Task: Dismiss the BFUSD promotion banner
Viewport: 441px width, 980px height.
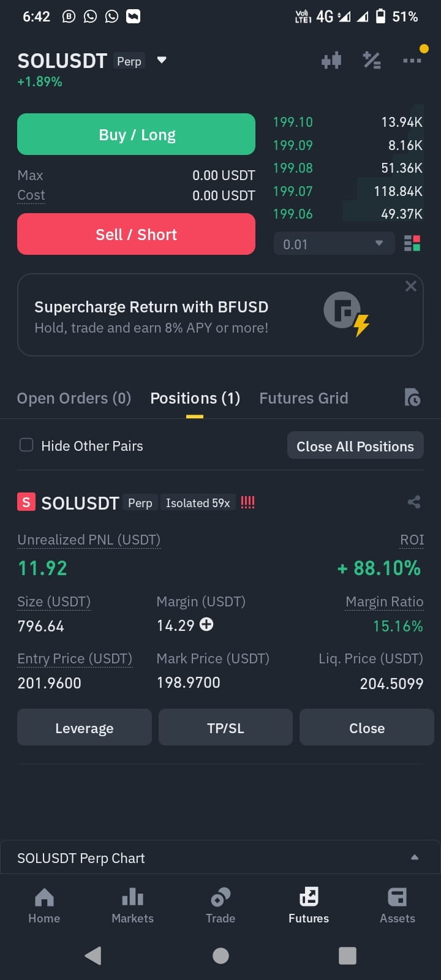Action: [x=411, y=286]
